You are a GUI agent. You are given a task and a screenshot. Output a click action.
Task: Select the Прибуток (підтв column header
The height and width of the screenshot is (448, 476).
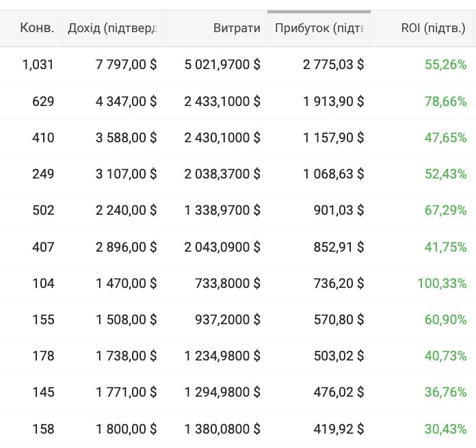point(319,28)
